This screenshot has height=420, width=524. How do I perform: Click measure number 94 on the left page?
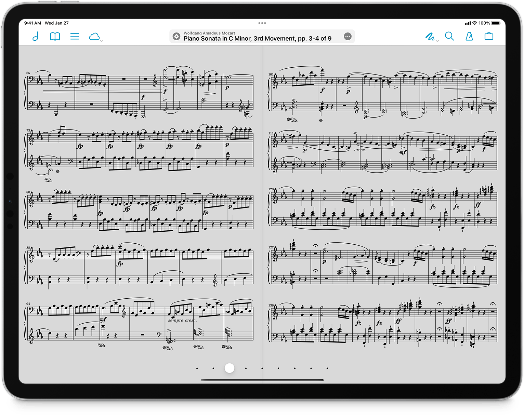tap(28, 303)
